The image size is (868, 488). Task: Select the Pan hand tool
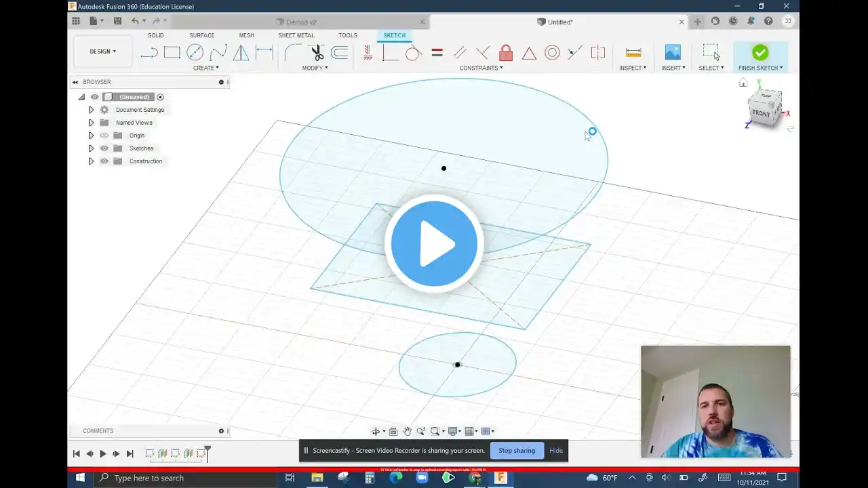pos(407,431)
